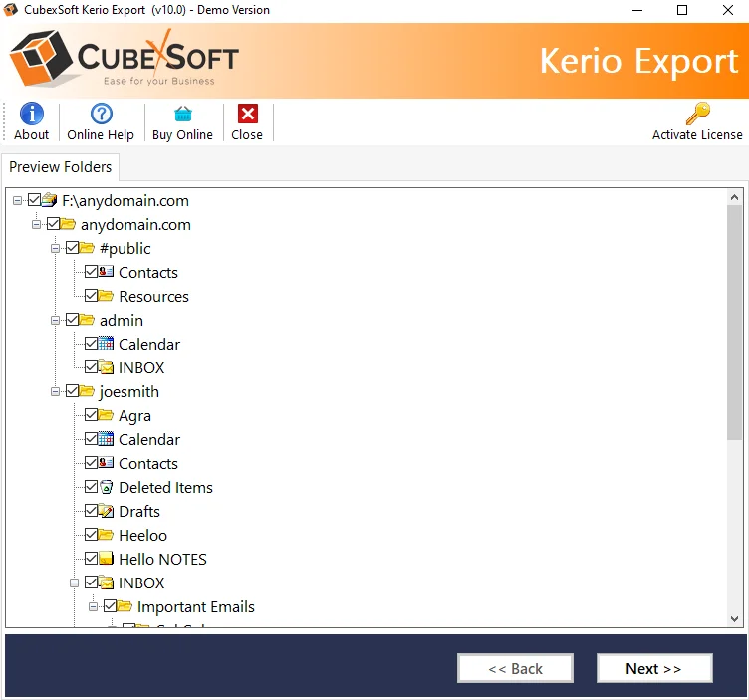The image size is (749, 700).
Task: Click the admin folder icon
Action: (87, 319)
